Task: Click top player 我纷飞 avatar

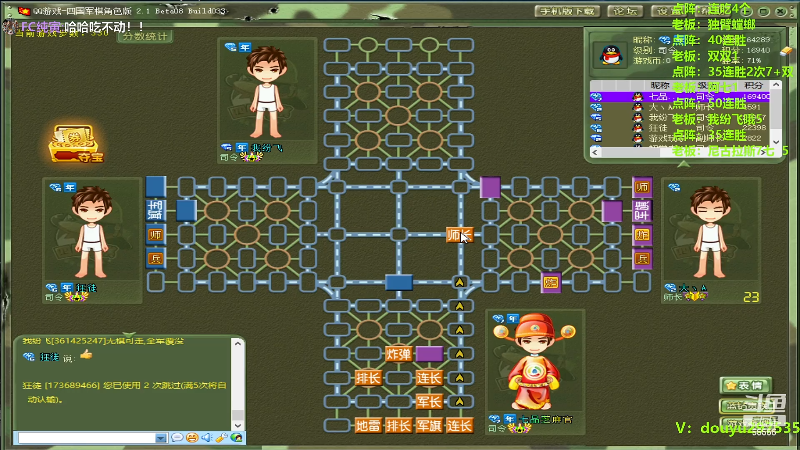Action: (266, 92)
